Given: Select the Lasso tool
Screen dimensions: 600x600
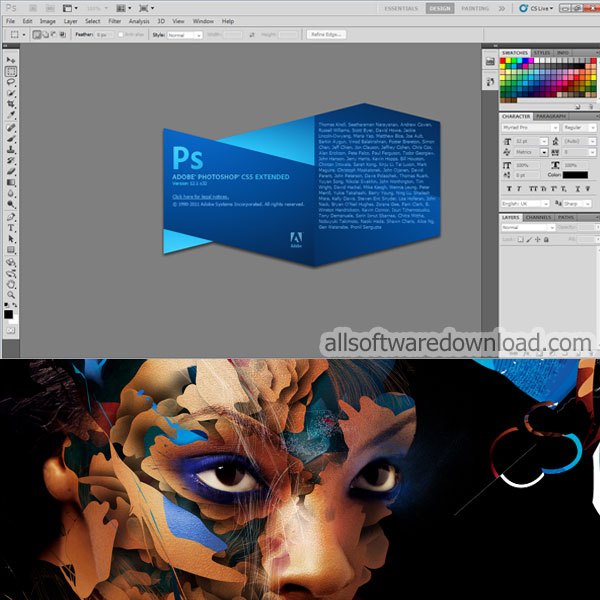Looking at the screenshot, I should [x=11, y=82].
